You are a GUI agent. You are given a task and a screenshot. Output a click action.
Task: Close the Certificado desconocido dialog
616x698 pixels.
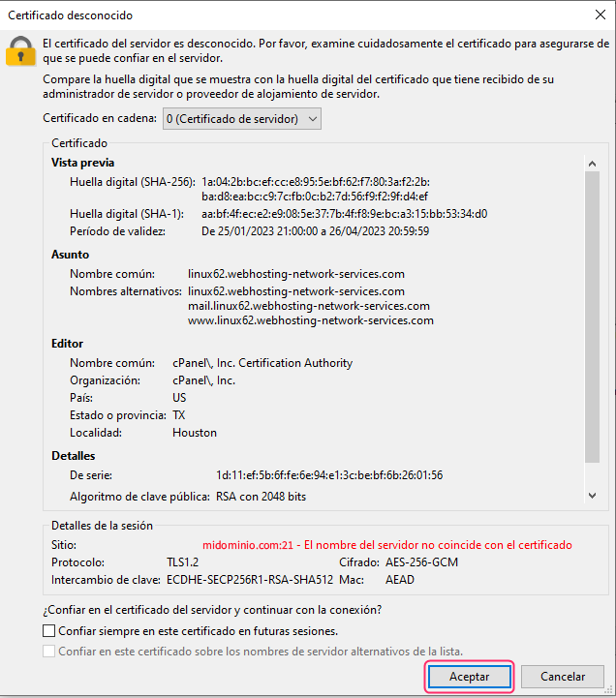tap(600, 15)
